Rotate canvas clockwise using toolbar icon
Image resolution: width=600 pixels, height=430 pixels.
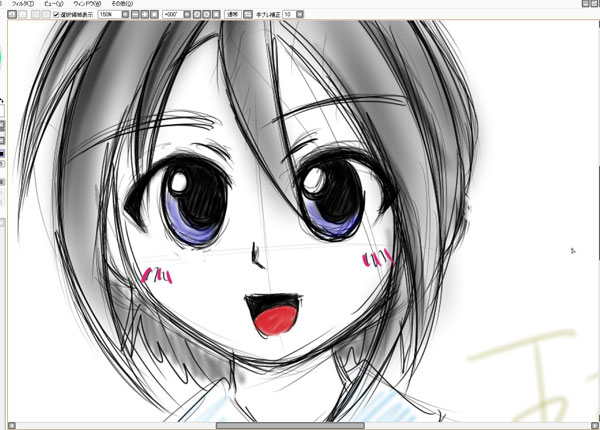(x=208, y=15)
